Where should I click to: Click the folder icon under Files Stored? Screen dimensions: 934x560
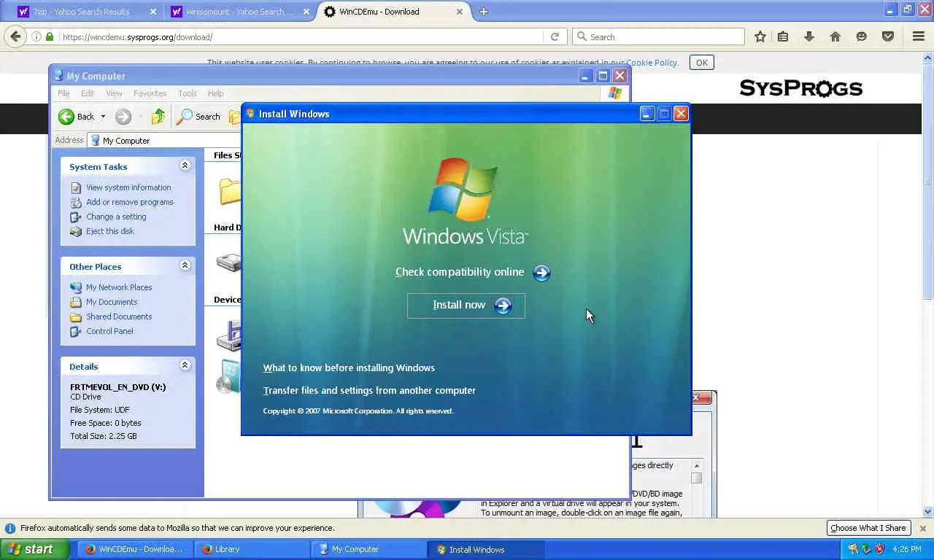coord(230,191)
